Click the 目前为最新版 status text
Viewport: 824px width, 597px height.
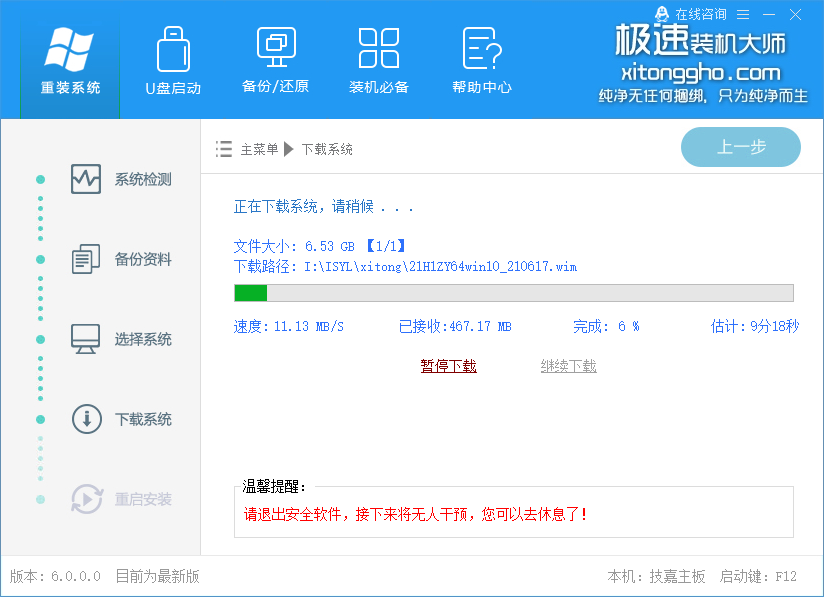click(157, 577)
